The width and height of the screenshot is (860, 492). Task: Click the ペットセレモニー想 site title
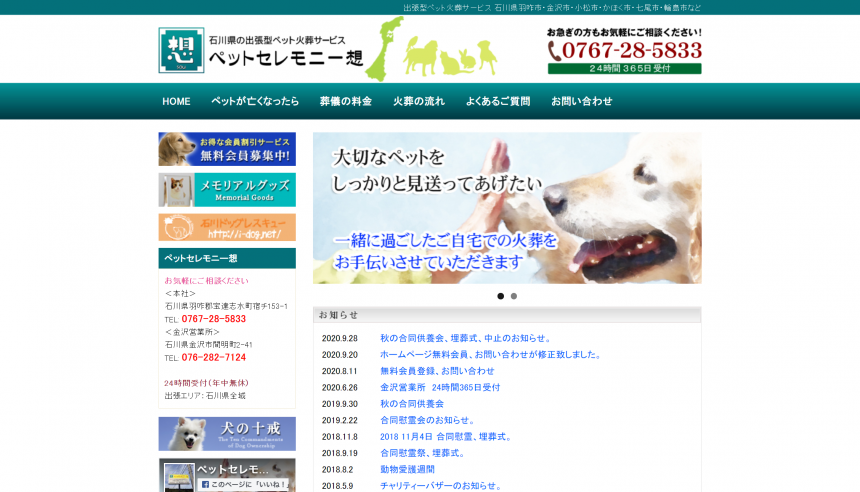[x=286, y=58]
